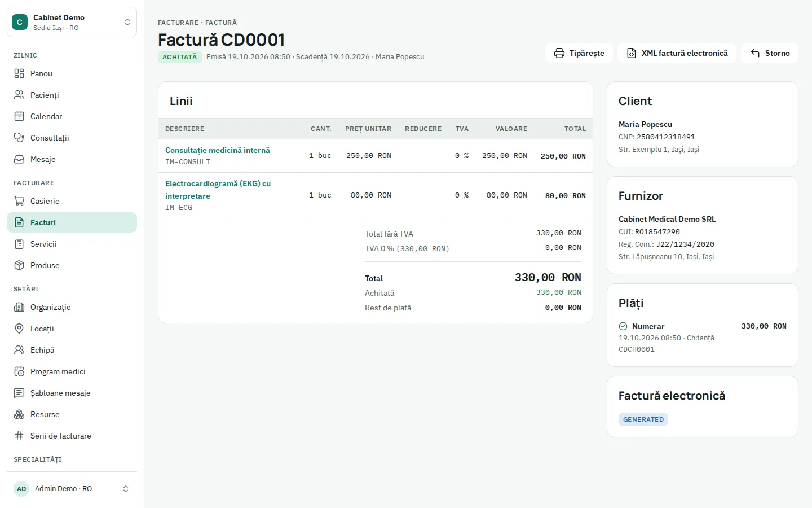The height and width of the screenshot is (508, 812).
Task: Click the Total fără TVA label
Action: coord(389,234)
